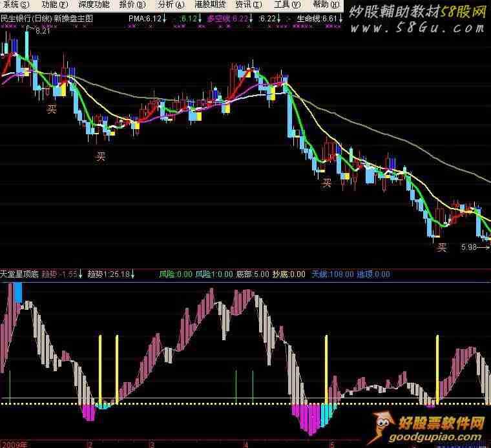Click the 生命线 6.61 indicator label

click(317, 19)
